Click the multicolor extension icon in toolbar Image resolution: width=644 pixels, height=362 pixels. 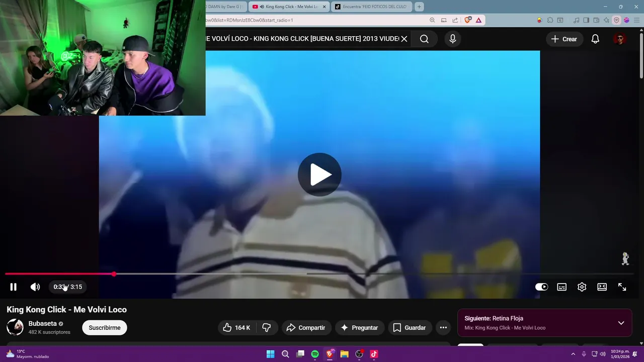pyautogui.click(x=539, y=20)
